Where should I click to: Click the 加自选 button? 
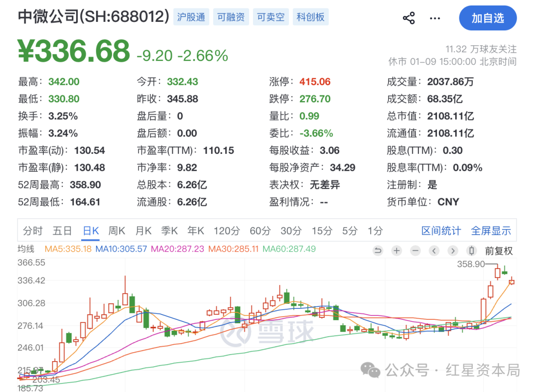[488, 18]
